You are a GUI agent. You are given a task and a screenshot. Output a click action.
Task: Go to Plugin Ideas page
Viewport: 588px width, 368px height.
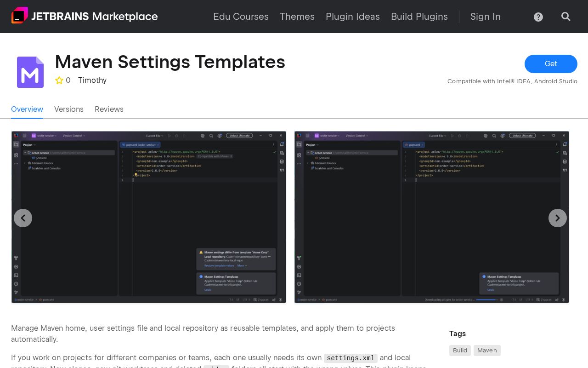pos(353,17)
